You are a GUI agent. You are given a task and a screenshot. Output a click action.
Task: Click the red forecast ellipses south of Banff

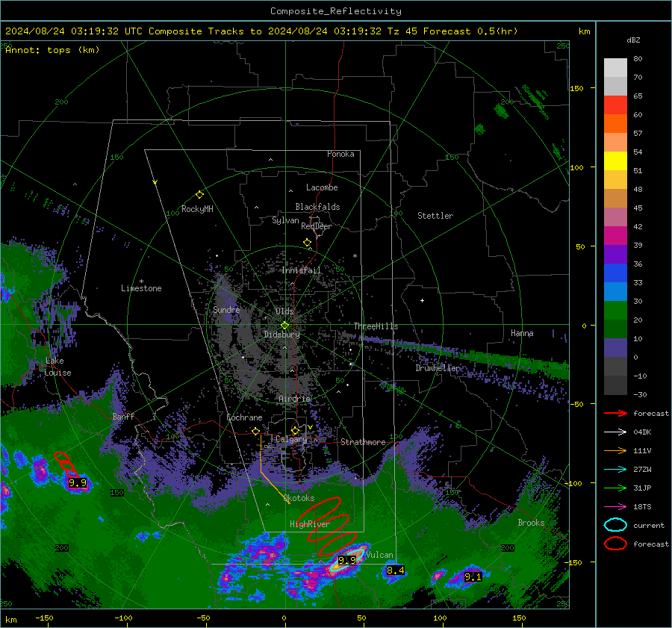[x=66, y=464]
